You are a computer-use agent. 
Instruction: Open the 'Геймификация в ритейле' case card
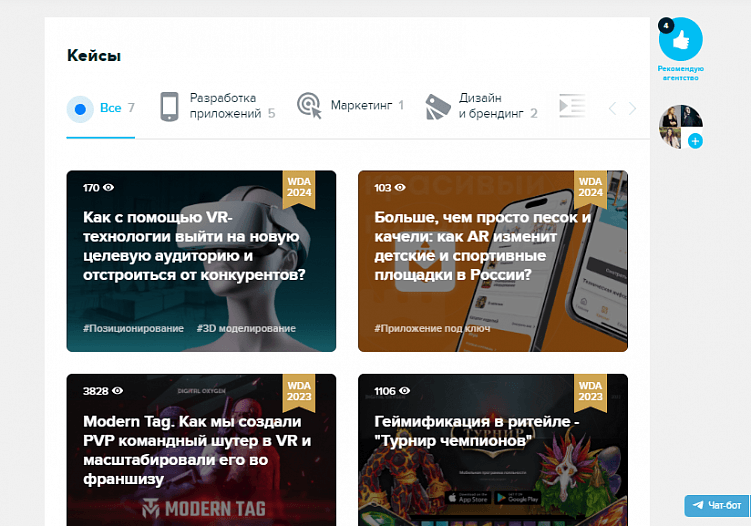493,450
